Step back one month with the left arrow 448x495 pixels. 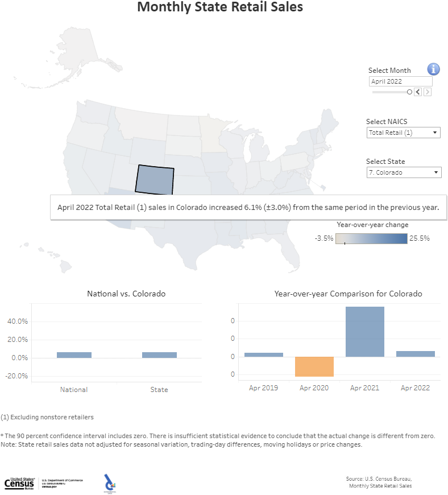417,92
